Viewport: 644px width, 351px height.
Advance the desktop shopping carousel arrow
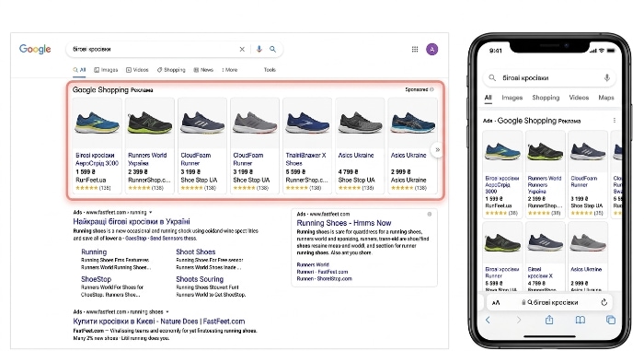tap(437, 150)
